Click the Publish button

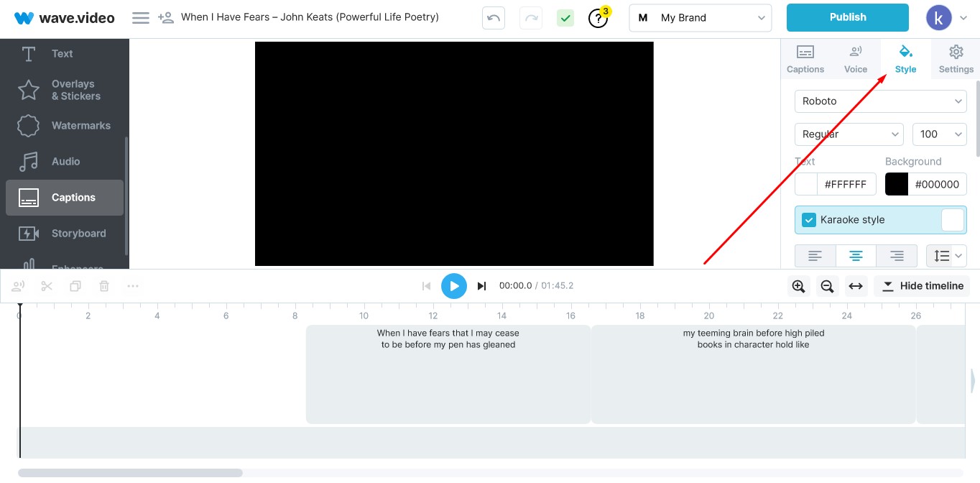pos(848,17)
